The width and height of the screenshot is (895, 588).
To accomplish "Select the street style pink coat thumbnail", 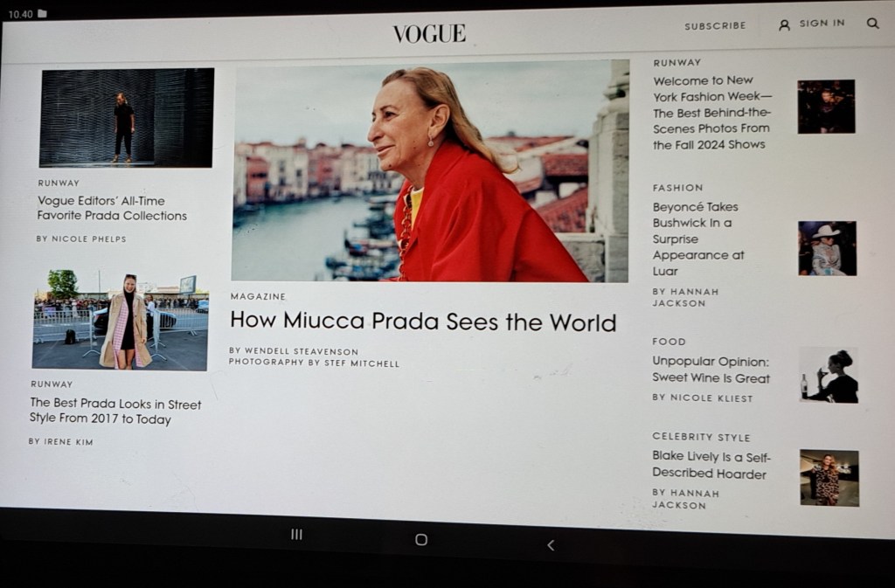I will point(121,321).
